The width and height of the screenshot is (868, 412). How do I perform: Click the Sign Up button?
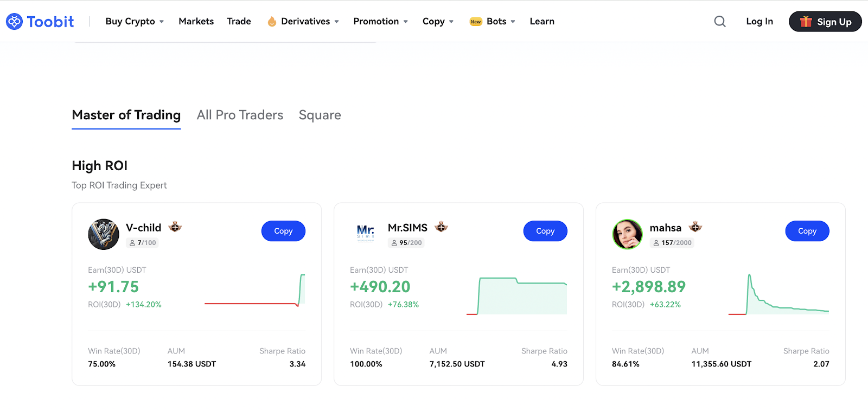coord(825,21)
